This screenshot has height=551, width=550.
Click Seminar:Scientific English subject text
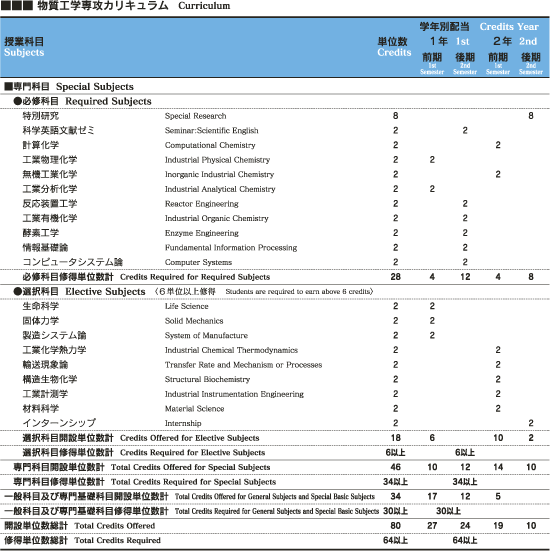(x=211, y=131)
